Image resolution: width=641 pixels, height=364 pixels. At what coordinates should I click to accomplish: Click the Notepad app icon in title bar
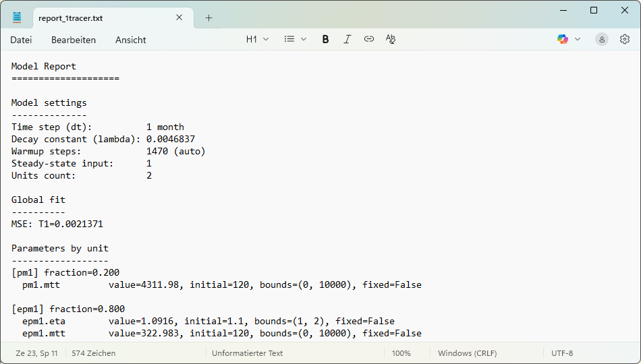(x=17, y=18)
